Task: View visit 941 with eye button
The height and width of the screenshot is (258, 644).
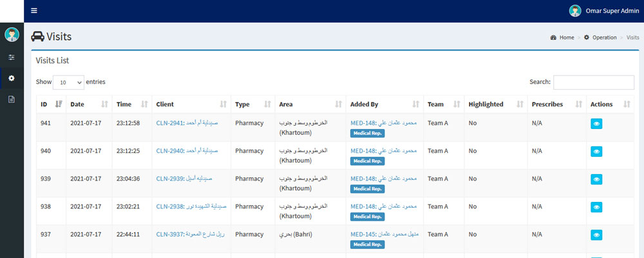Action: click(596, 124)
